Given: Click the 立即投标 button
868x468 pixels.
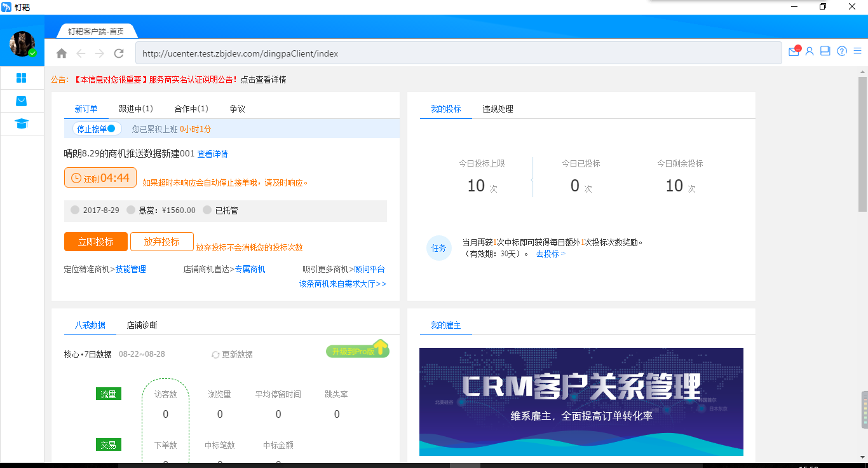Looking at the screenshot, I should click(x=96, y=242).
